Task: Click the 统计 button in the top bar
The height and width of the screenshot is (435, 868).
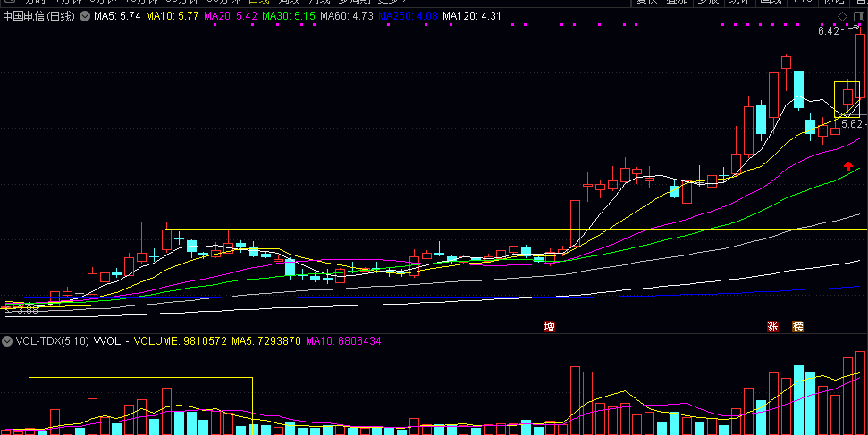Action: 739,1
